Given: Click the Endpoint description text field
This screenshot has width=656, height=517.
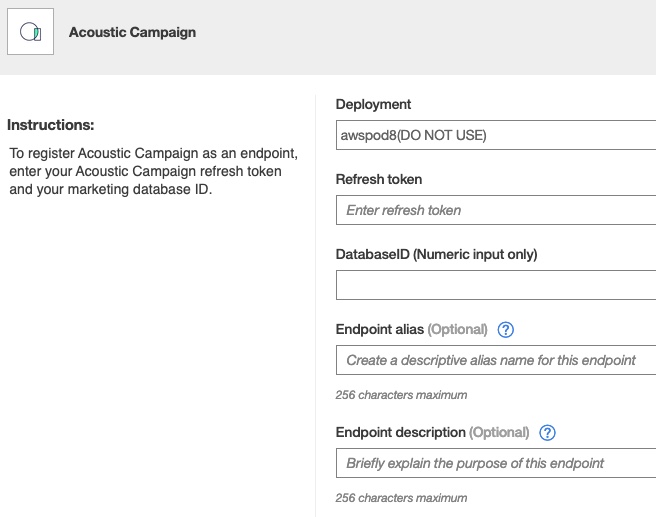Looking at the screenshot, I should pos(496,463).
